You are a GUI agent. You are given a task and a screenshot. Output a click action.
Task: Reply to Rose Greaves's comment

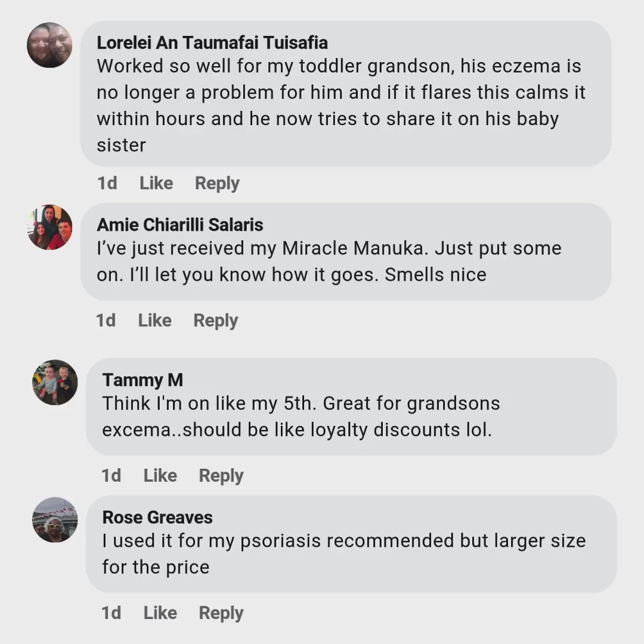click(x=221, y=613)
